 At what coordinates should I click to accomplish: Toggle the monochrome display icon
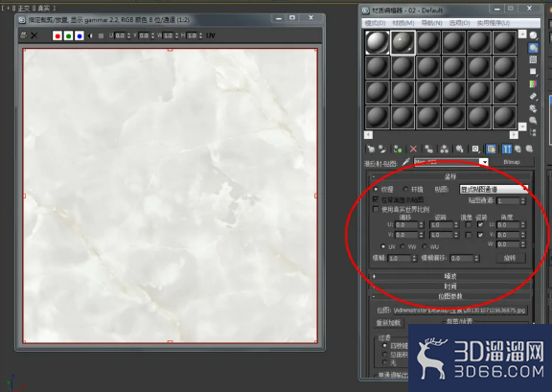pyautogui.click(x=101, y=35)
